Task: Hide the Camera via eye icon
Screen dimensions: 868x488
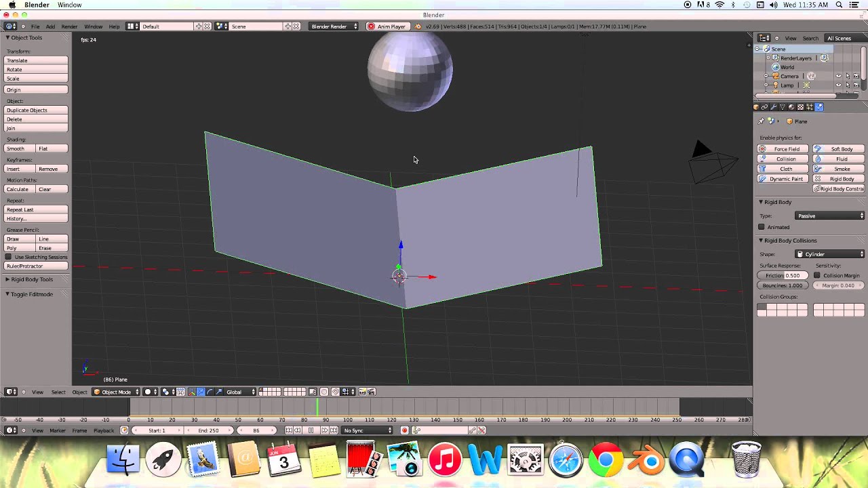Action: (838, 76)
